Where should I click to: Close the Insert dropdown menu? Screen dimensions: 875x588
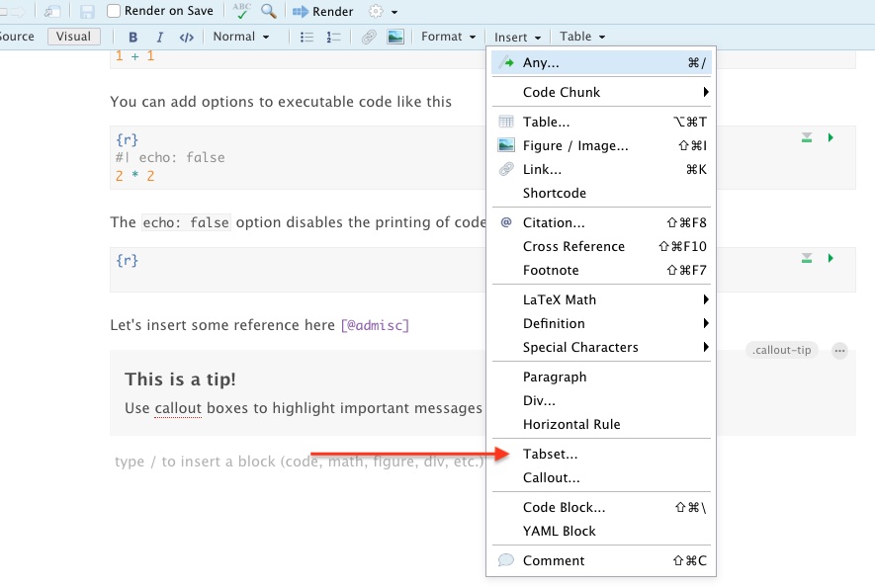[x=517, y=37]
